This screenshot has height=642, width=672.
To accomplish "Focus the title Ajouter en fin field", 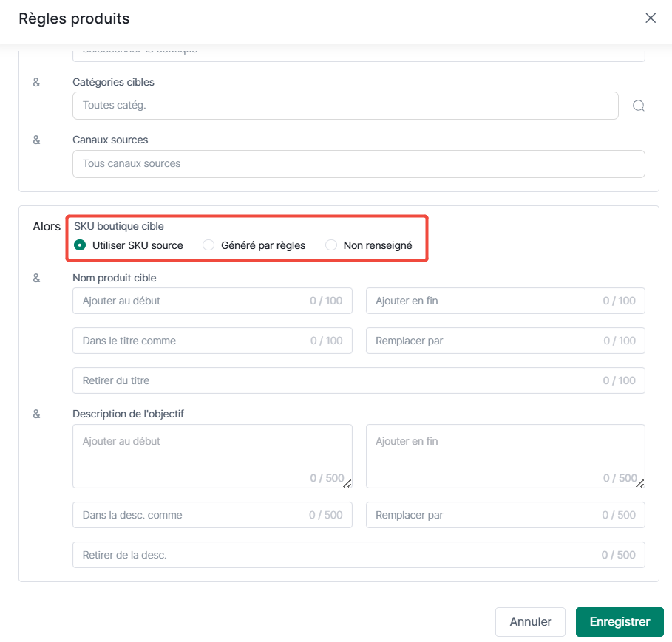I will click(505, 301).
